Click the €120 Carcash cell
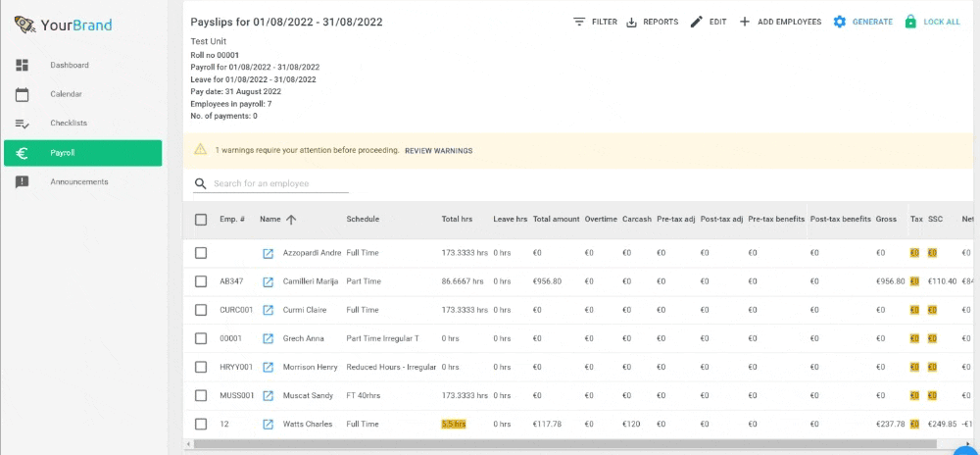 tap(631, 425)
